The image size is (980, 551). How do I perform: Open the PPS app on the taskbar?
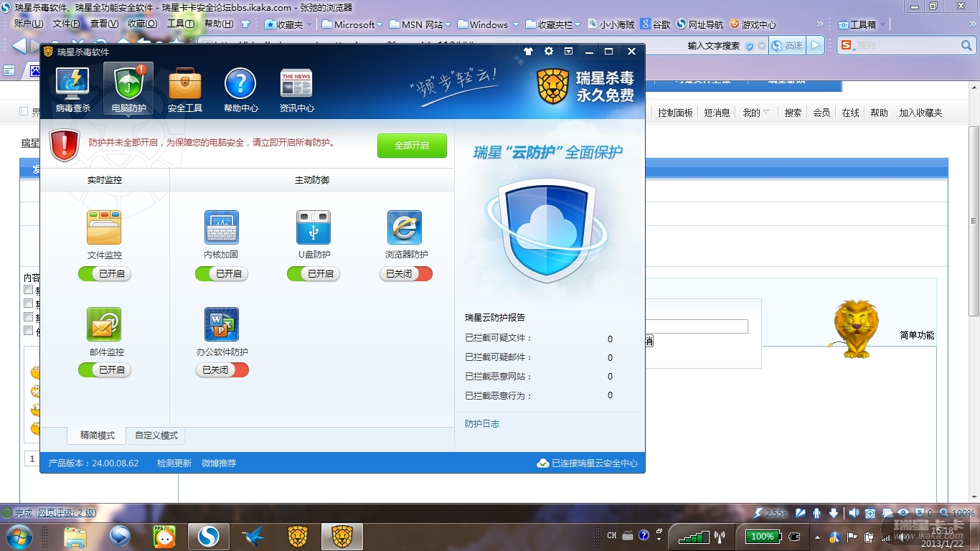click(x=164, y=536)
